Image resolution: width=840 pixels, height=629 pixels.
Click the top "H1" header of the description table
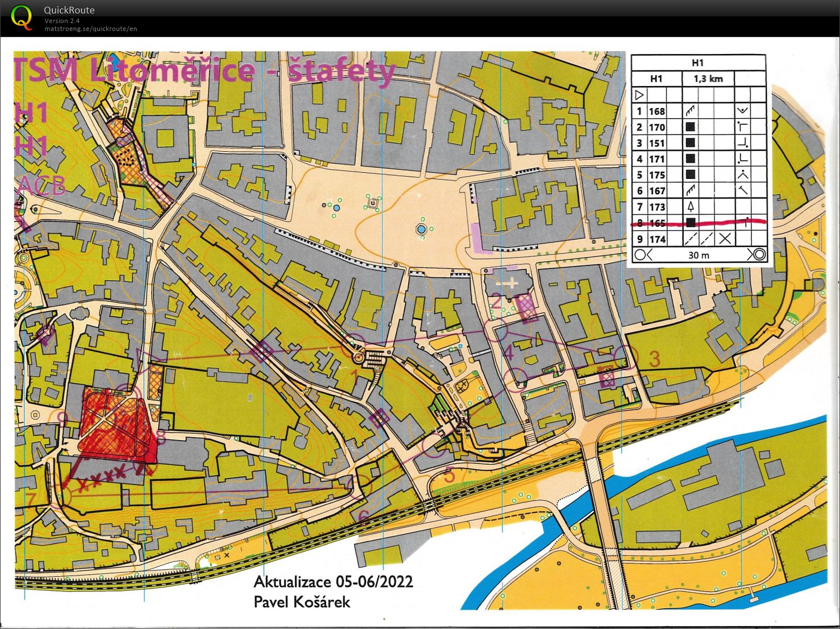698,63
